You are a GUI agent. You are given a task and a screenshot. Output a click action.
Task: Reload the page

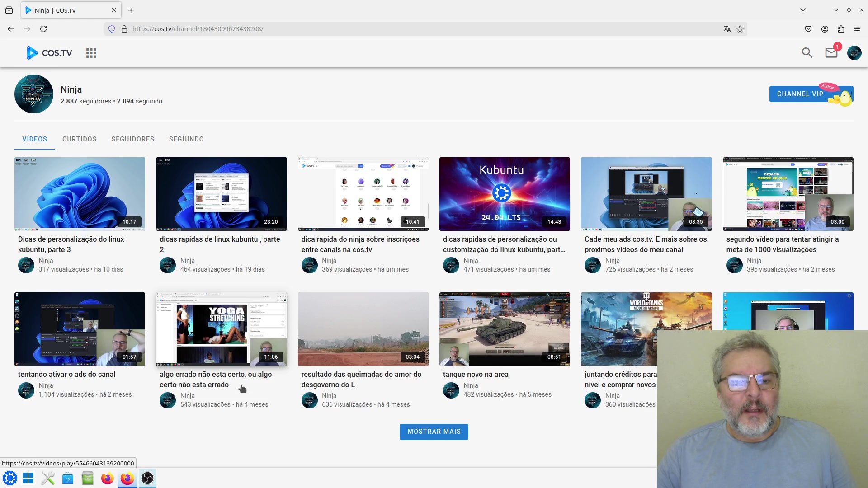pos(43,29)
